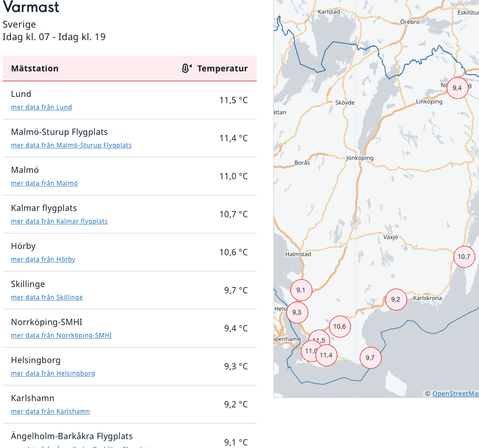Click the thermometer icon in Temperatur header

coord(186,68)
